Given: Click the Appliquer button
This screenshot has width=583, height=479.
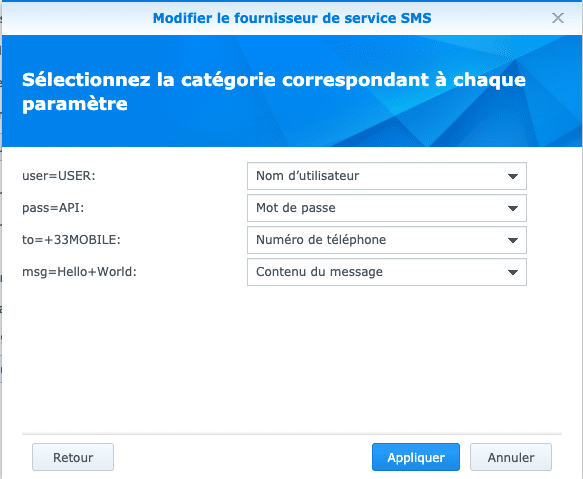Looking at the screenshot, I should point(416,457).
